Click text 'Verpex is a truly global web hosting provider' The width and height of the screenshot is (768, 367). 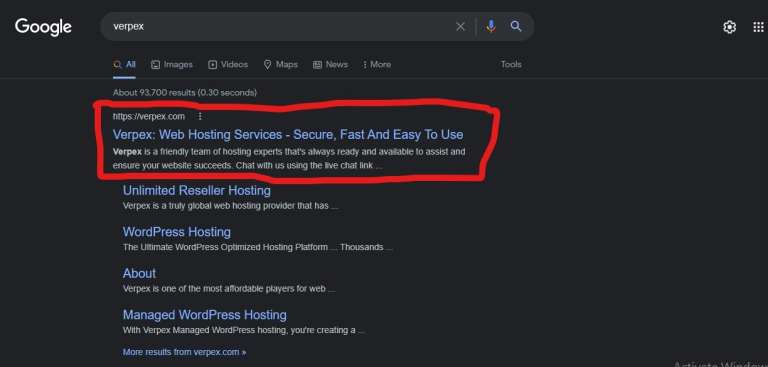point(230,206)
